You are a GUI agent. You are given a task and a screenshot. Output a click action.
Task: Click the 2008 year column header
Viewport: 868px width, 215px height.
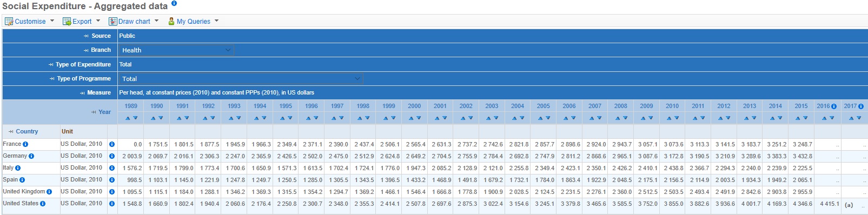621,106
